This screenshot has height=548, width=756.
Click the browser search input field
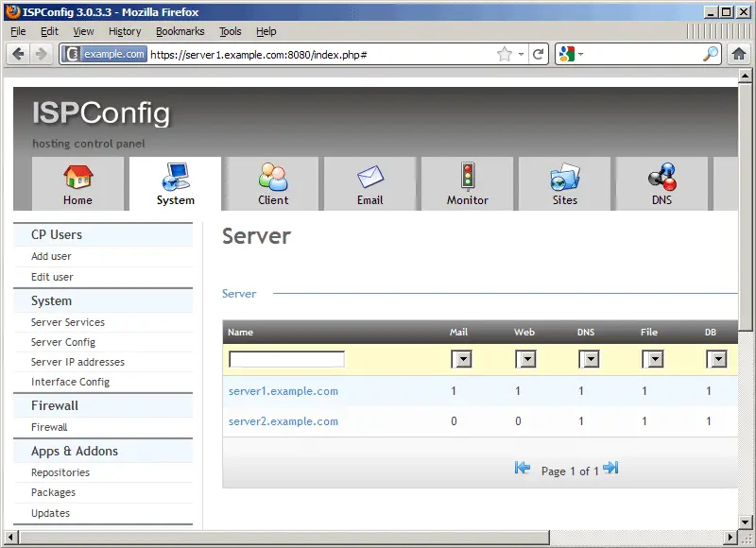[643, 54]
